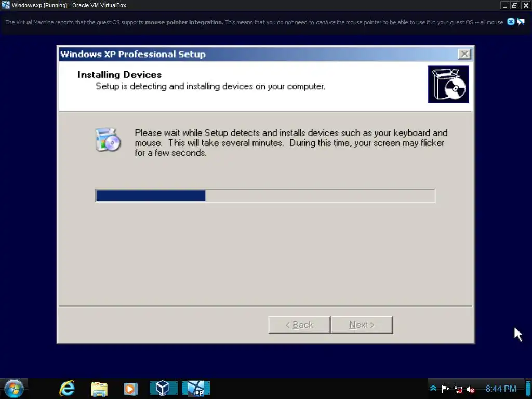532x399 pixels.
Task: Click the don't-show-again notification icon
Action: tap(521, 22)
